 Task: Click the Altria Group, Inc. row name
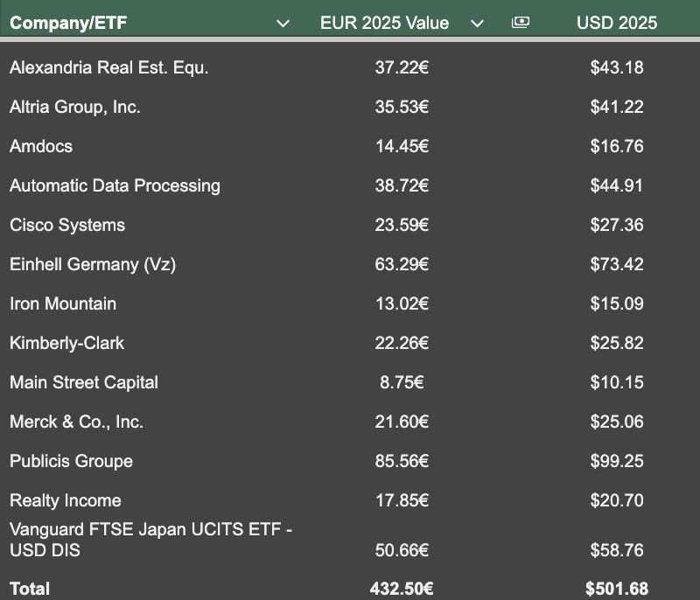pyautogui.click(x=75, y=107)
